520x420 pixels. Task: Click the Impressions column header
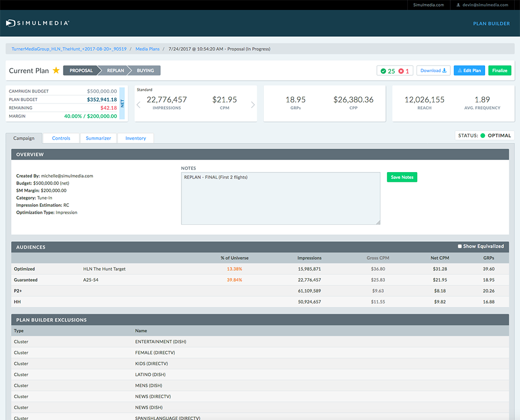tap(309, 258)
